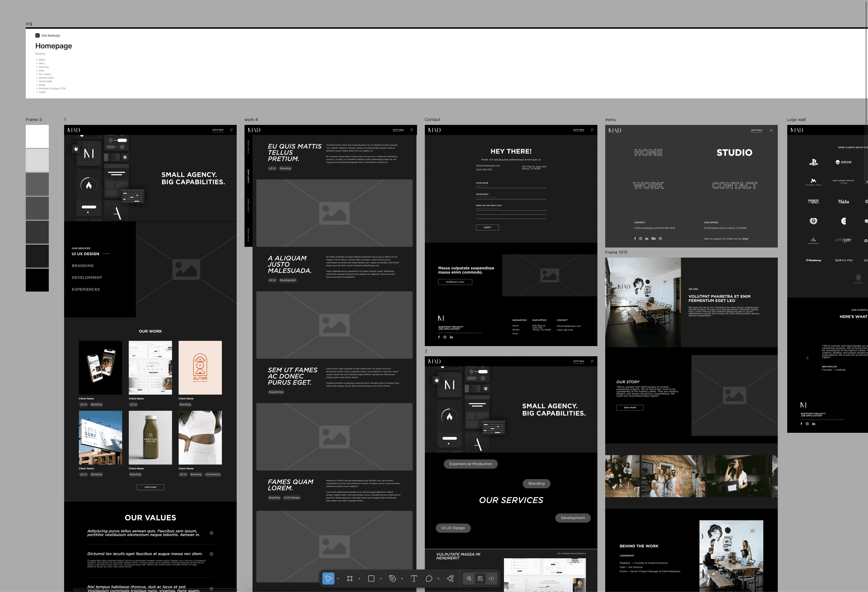Select the Text tool
The height and width of the screenshot is (592, 868).
pyautogui.click(x=414, y=579)
